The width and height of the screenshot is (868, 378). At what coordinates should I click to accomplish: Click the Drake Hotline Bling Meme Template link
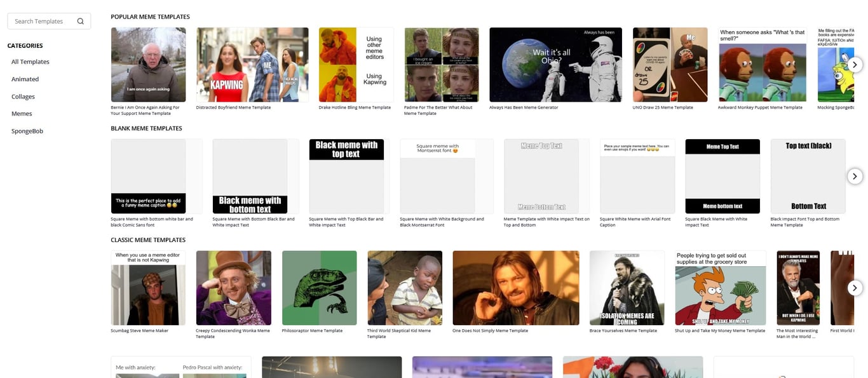tap(355, 107)
